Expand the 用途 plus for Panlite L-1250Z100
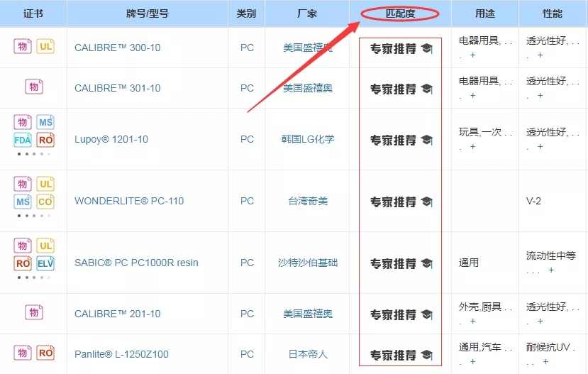This screenshot has height=374, width=588. coord(472,362)
